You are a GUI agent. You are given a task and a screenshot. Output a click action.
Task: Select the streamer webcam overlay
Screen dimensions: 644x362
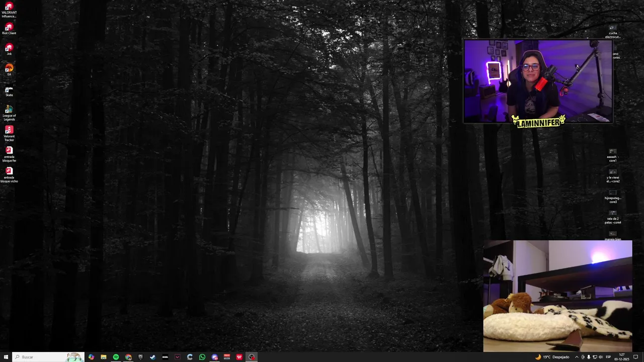point(538,81)
